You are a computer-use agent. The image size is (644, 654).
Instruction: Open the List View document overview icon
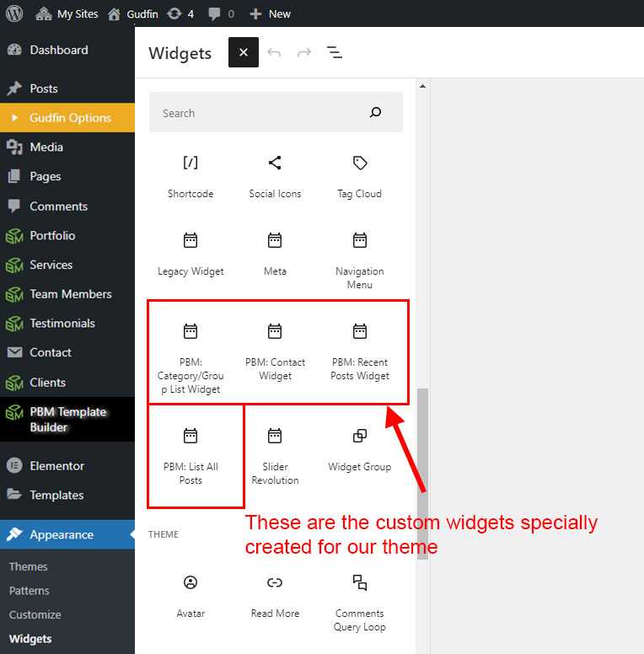point(335,53)
